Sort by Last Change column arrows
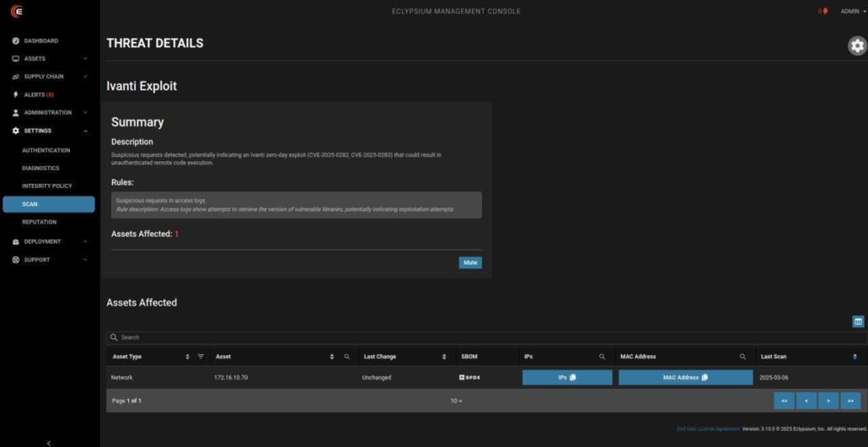Viewport: 868px width, 447px height. [444, 357]
